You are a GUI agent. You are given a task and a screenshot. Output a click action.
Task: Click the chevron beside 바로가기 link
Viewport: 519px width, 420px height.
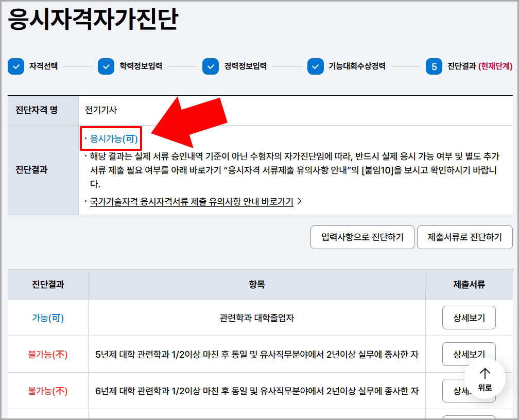point(300,202)
